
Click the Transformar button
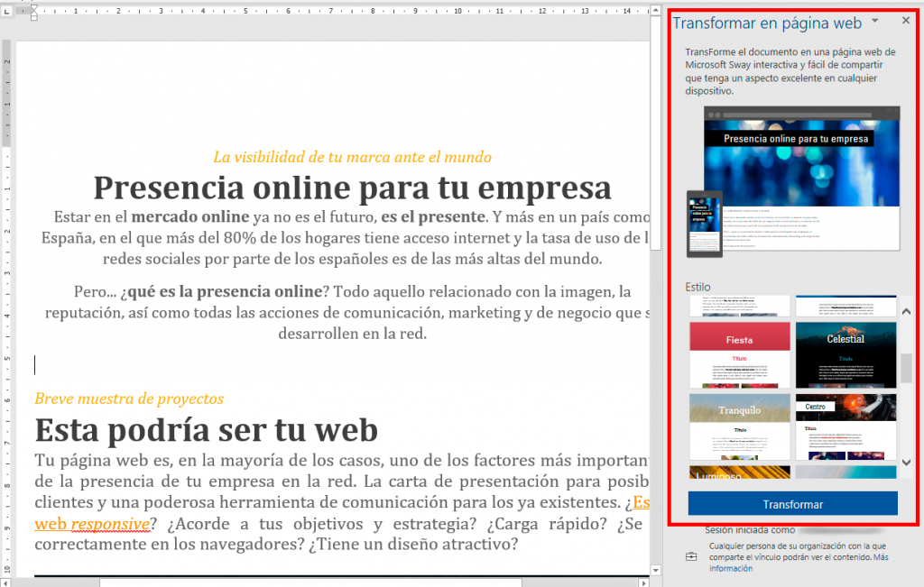792,504
